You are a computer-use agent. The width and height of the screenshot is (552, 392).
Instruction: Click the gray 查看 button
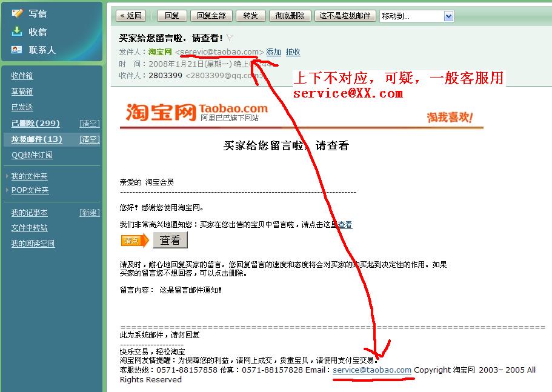[x=170, y=240]
